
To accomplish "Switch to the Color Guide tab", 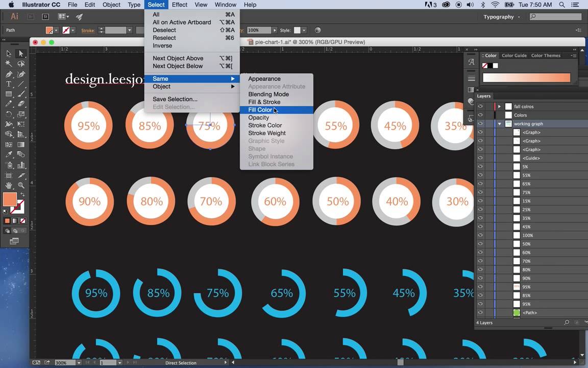I will click(x=514, y=56).
